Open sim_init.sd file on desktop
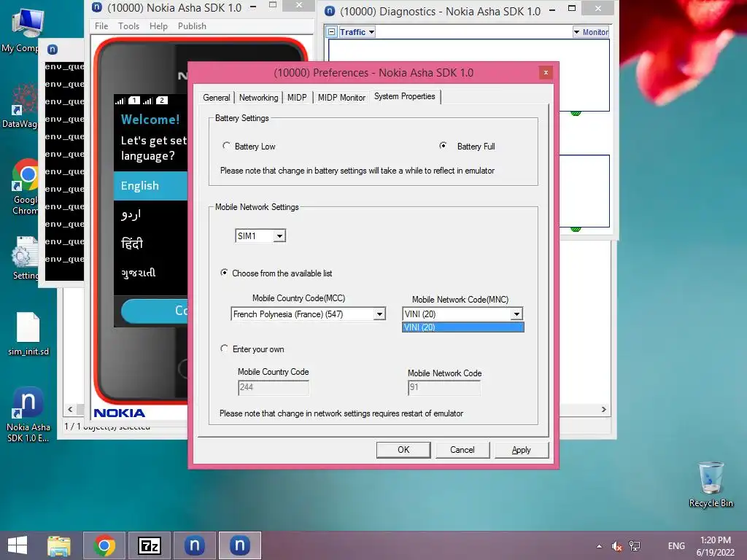 [x=28, y=334]
